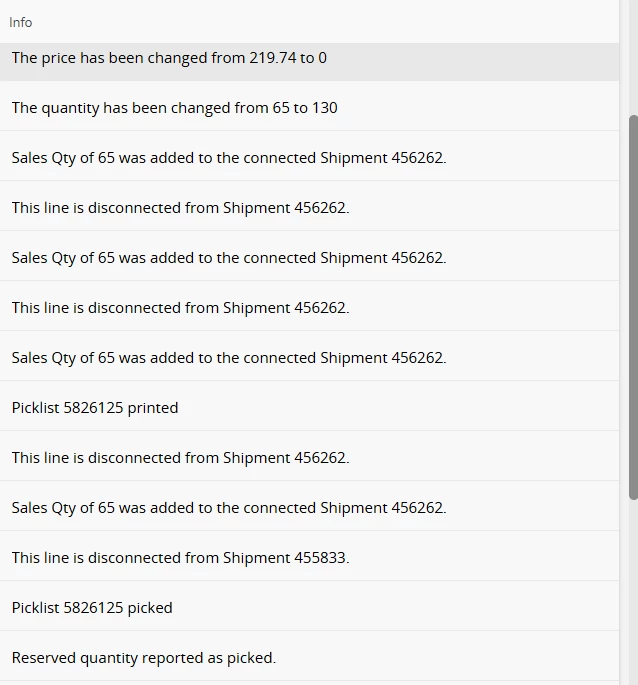The height and width of the screenshot is (685, 638).
Task: Select Reserved quantity reported as picked entry
Action: point(309,657)
